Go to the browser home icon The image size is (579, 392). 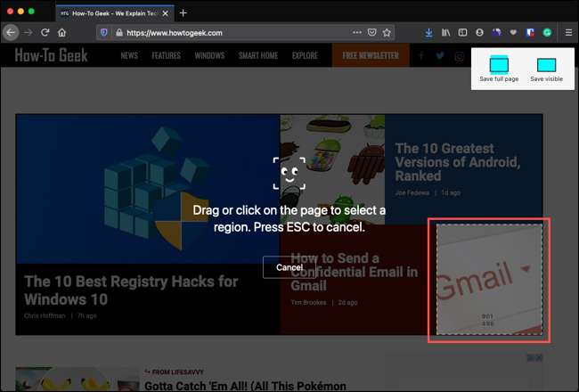pos(62,33)
